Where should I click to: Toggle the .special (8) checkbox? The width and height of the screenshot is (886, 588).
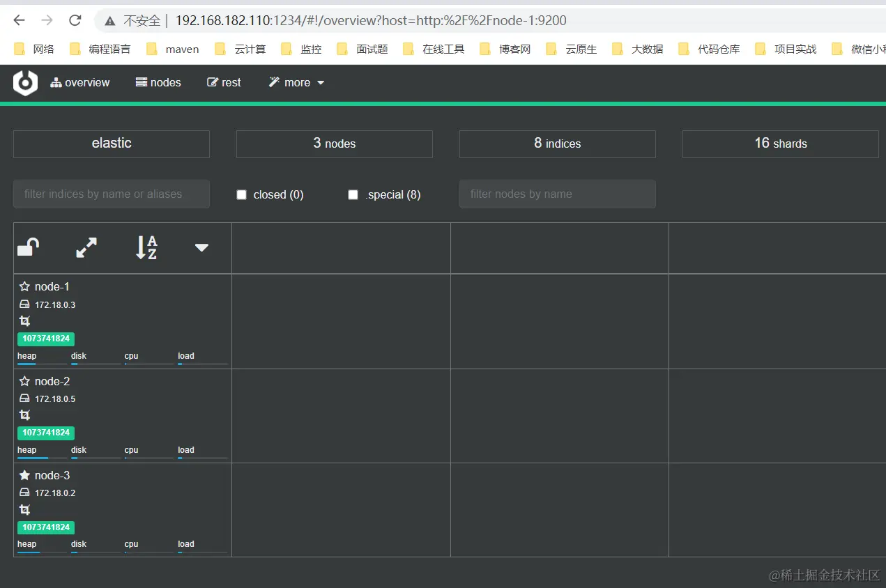tap(353, 195)
